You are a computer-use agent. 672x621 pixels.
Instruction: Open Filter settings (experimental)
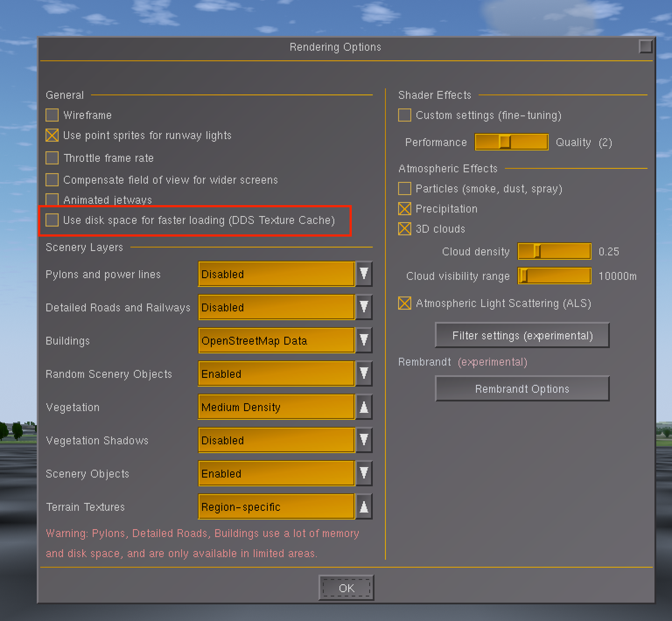(522, 335)
